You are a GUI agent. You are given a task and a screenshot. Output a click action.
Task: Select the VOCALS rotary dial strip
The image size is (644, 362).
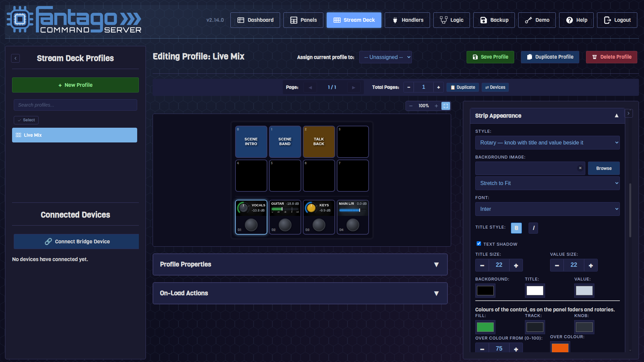(251, 217)
